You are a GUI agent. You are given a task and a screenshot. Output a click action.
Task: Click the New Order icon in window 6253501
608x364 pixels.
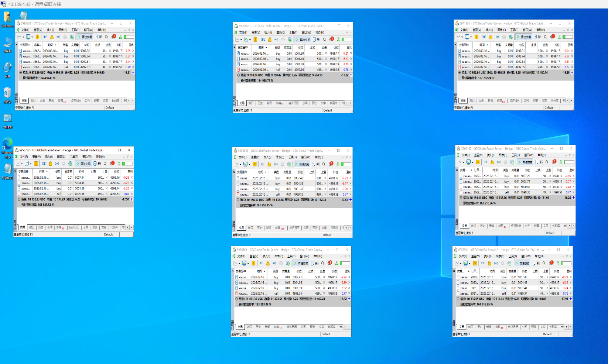coord(534,263)
